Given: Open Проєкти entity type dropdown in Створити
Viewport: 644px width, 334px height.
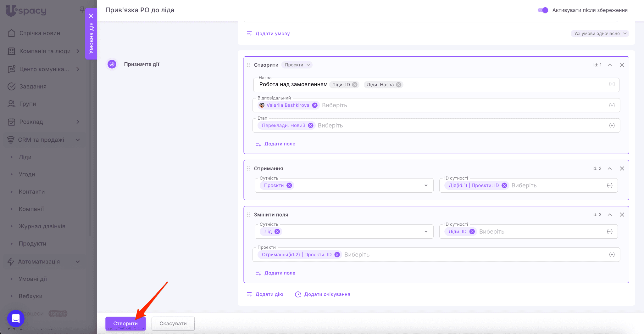Looking at the screenshot, I should (297, 65).
